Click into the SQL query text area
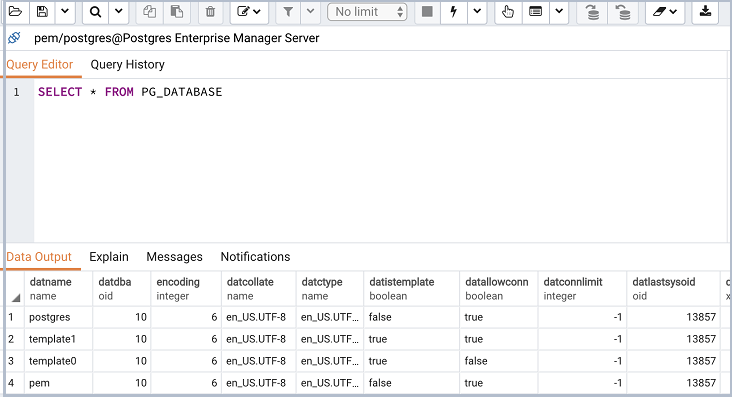 coord(380,160)
